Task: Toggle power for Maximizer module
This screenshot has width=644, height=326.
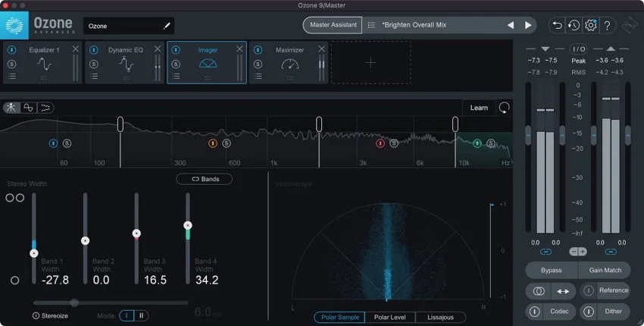Action: [258, 50]
